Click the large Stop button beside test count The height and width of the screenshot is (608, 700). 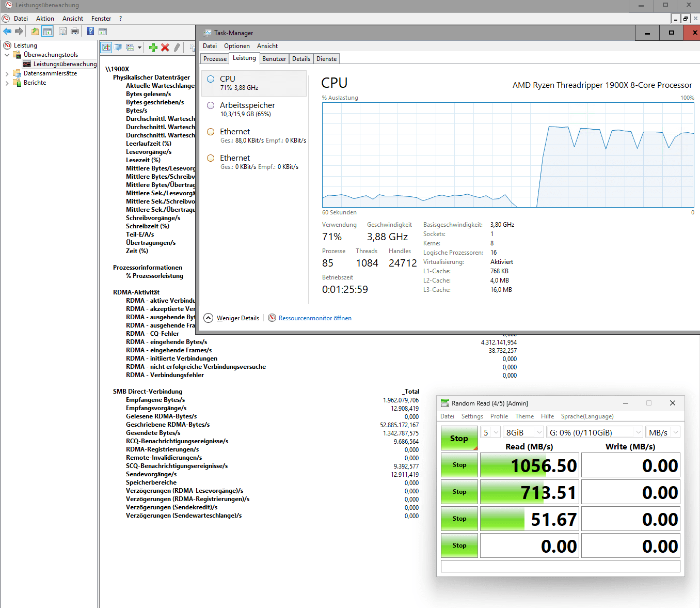coord(459,439)
